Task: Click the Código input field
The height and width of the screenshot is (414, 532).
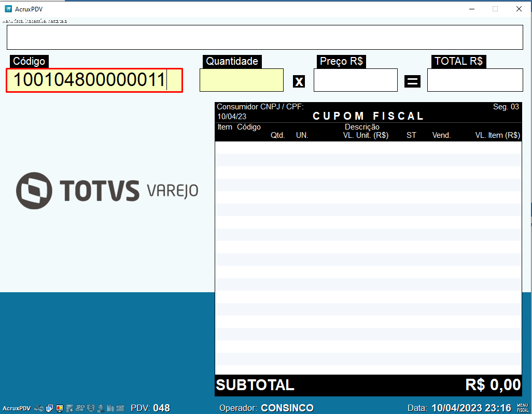Action: click(94, 80)
